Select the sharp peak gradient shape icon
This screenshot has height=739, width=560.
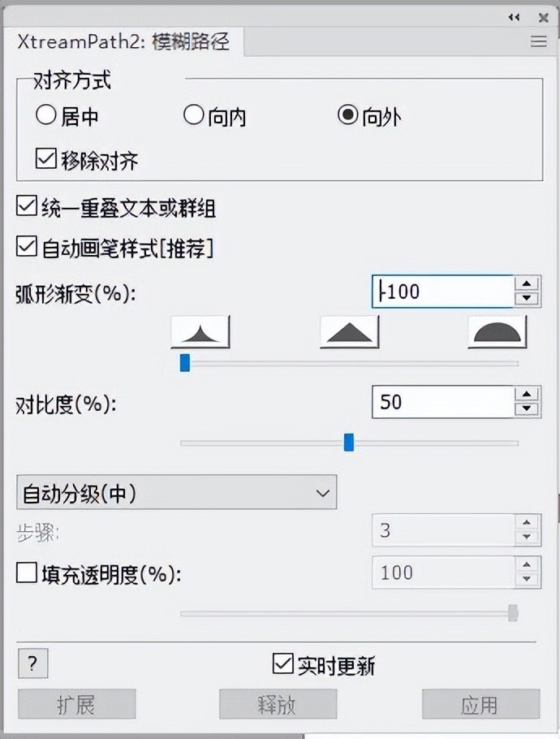(200, 332)
